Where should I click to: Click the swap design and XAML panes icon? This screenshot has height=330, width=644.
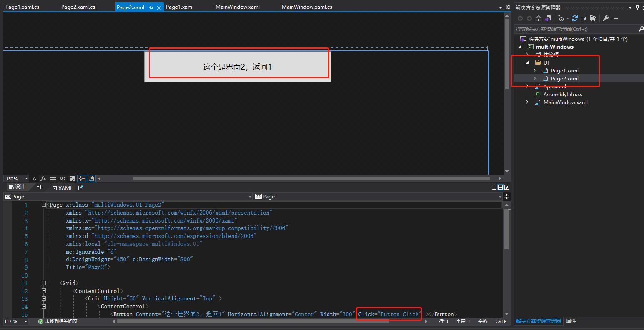pos(39,187)
